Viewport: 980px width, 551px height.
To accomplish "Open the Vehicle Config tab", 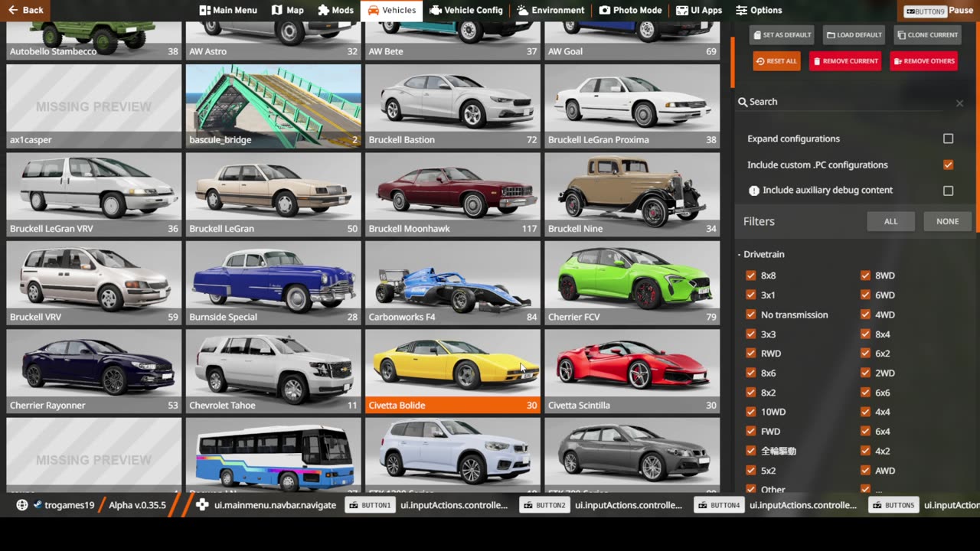I will pos(466,10).
